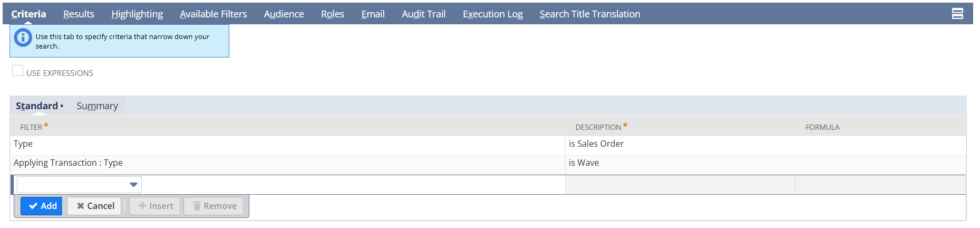Image resolution: width=980 pixels, height=228 pixels.
Task: Open Search Title Translation tab
Action: coord(589,14)
